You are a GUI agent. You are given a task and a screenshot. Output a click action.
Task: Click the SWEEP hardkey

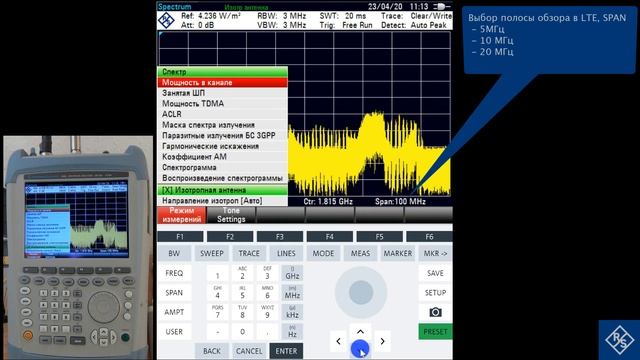[x=211, y=253]
